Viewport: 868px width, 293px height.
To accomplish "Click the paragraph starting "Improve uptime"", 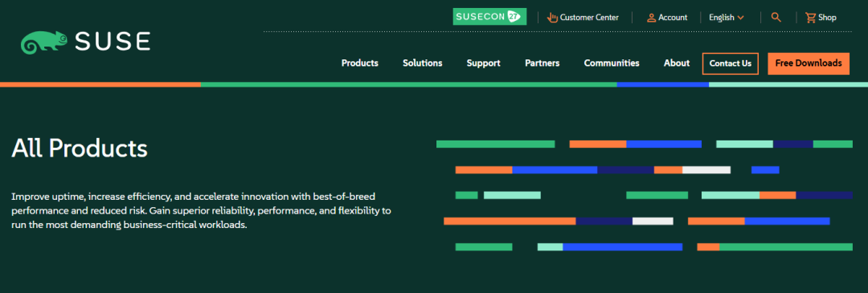I will click(202, 211).
